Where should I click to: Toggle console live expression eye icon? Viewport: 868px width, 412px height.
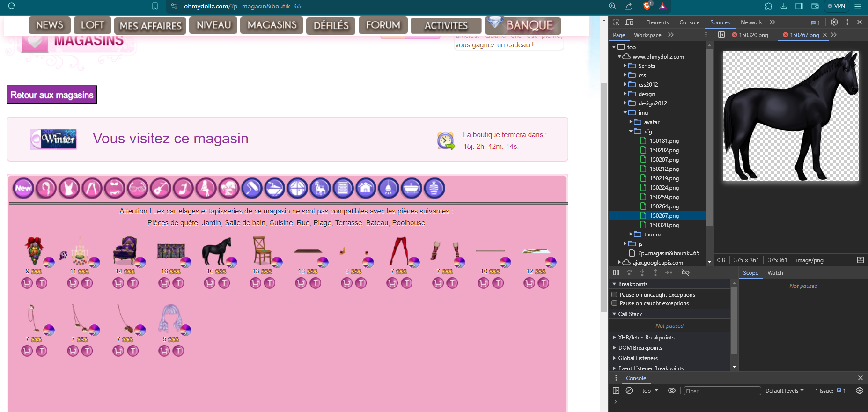[672, 390]
